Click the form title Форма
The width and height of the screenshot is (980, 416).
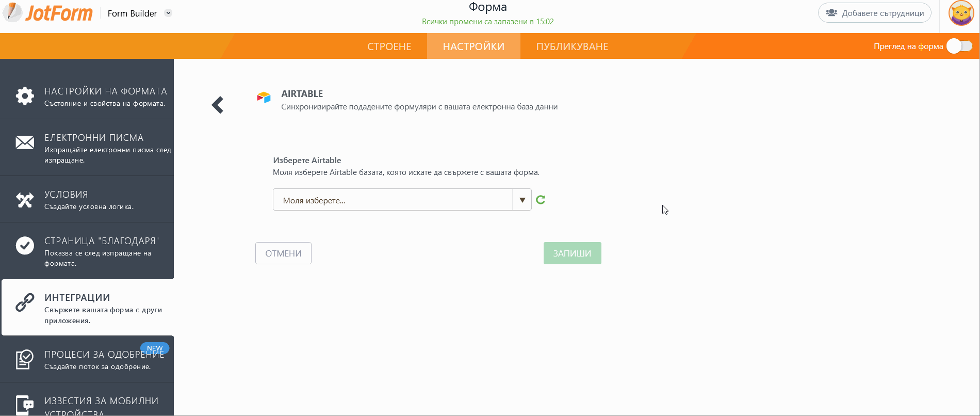(488, 7)
